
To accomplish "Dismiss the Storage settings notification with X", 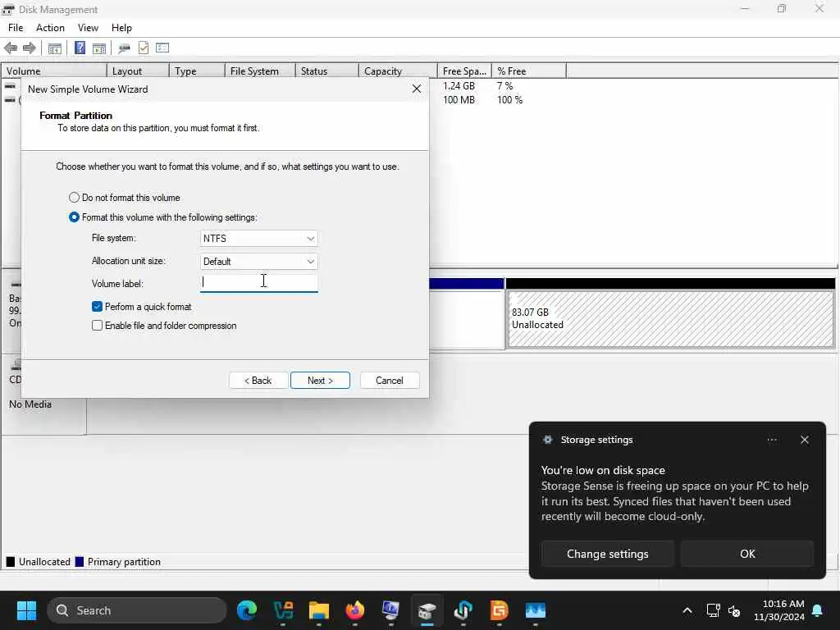I will pyautogui.click(x=805, y=440).
